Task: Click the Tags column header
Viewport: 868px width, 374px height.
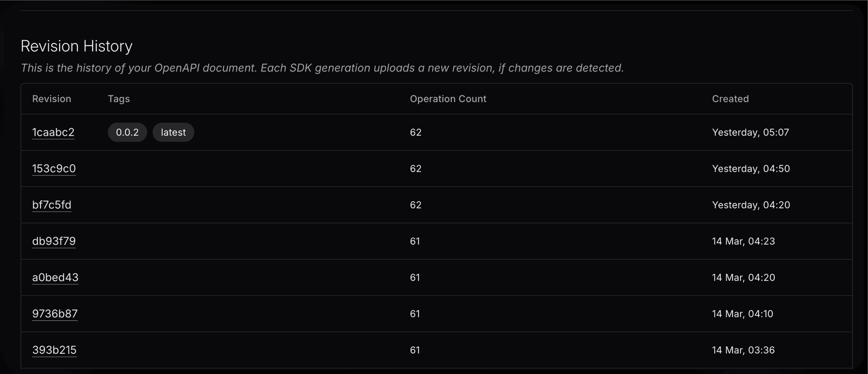Action: (x=118, y=99)
